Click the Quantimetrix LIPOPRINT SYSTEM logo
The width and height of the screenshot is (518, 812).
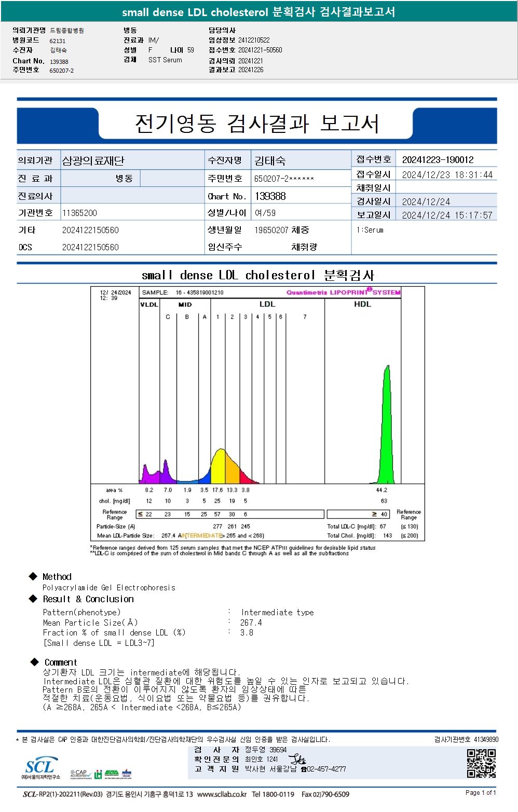pyautogui.click(x=344, y=292)
